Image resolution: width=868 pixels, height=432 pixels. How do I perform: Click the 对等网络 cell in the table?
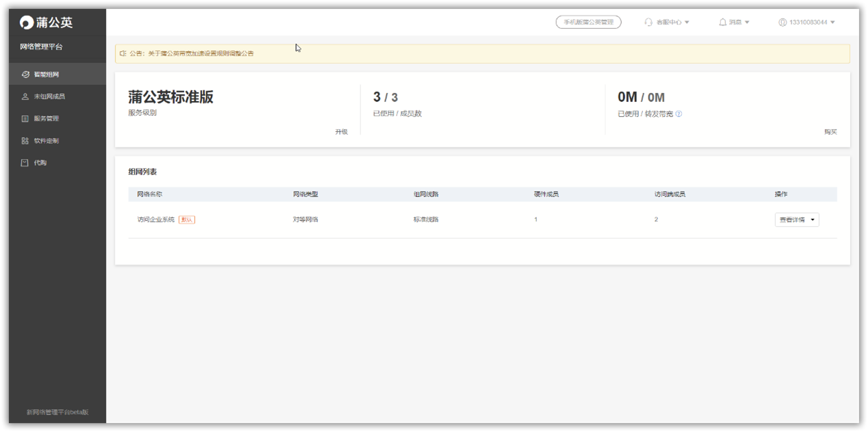coord(306,219)
